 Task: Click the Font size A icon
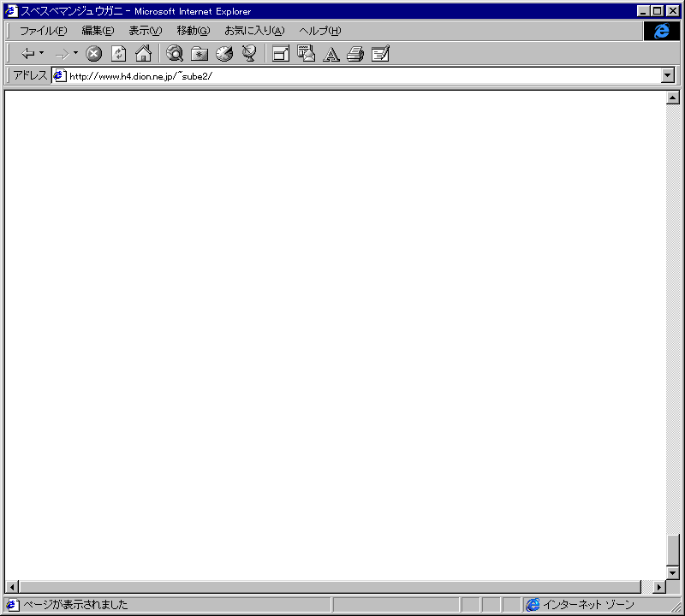(x=331, y=55)
